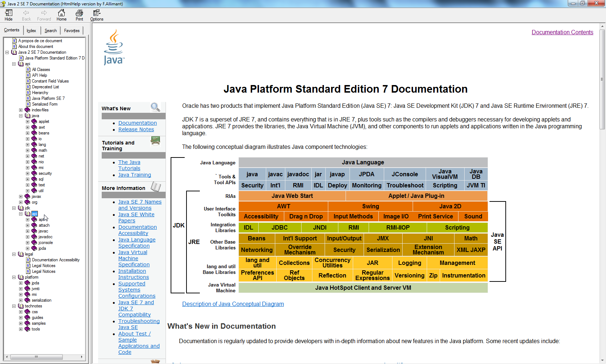Expand the lang package node
Screen dimensions: 606x364
(27, 145)
